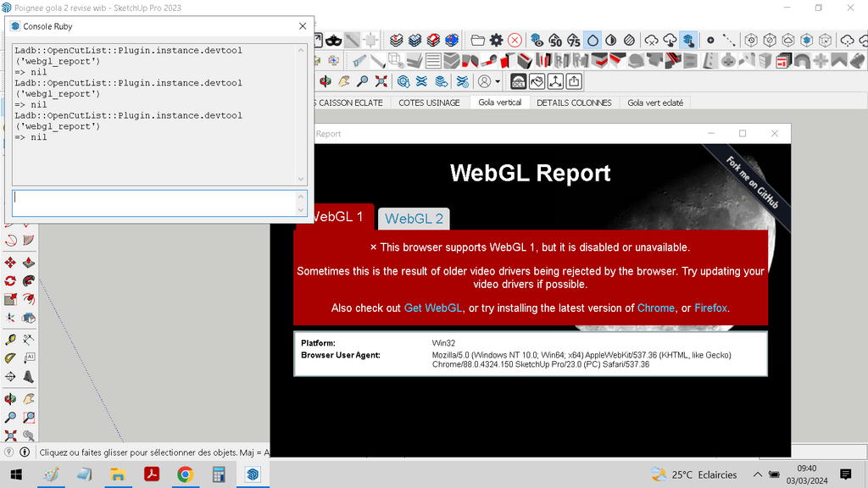Show hidden system tray icons
Image resolution: width=868 pixels, height=488 pixels.
tap(757, 474)
